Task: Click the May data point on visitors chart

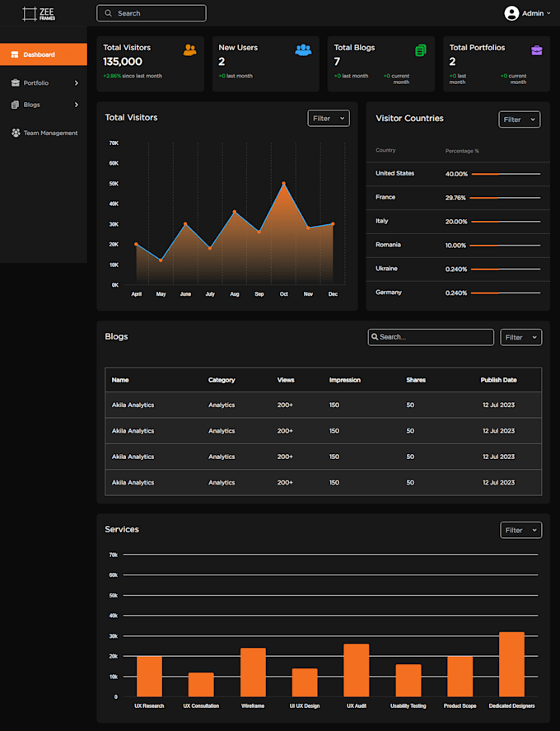Action: click(161, 260)
